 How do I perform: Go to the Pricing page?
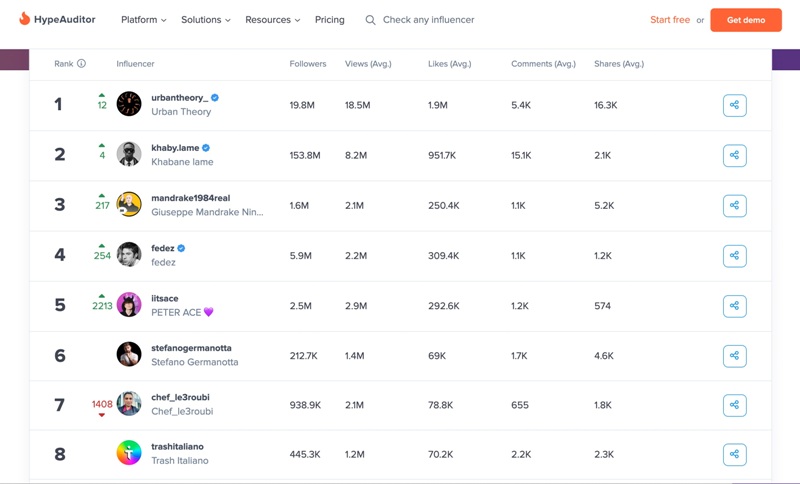[329, 20]
